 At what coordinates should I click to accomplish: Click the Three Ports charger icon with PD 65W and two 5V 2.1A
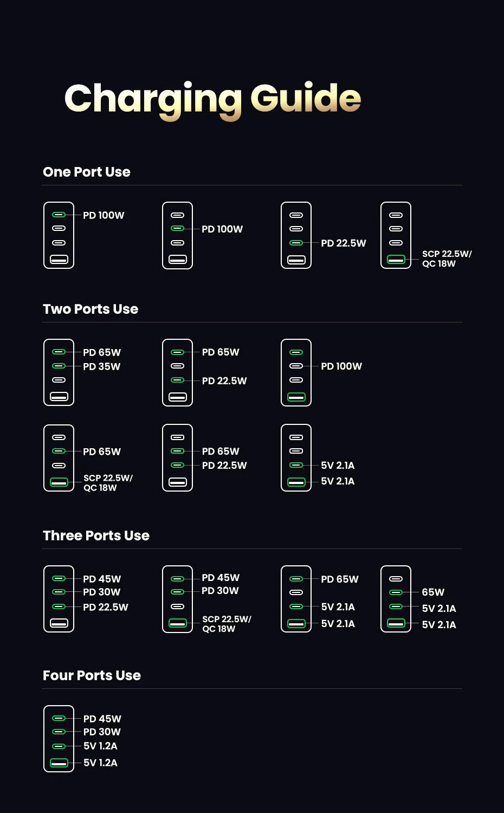point(296,599)
